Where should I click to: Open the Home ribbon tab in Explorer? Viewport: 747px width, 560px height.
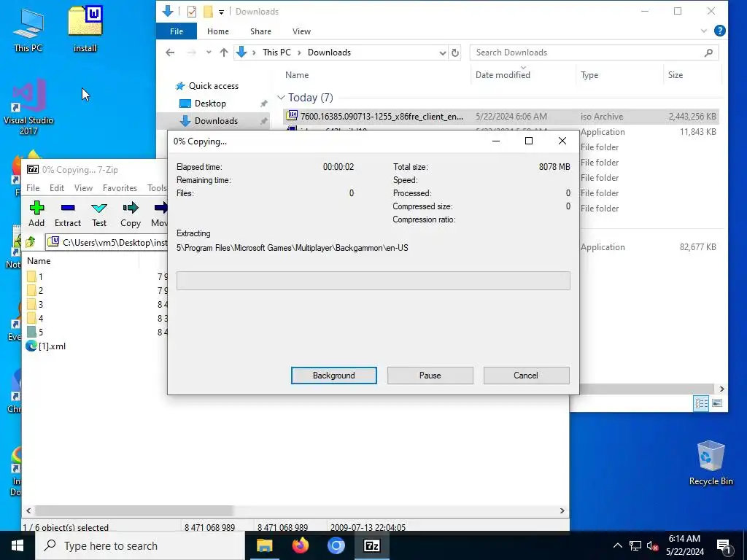217,31
